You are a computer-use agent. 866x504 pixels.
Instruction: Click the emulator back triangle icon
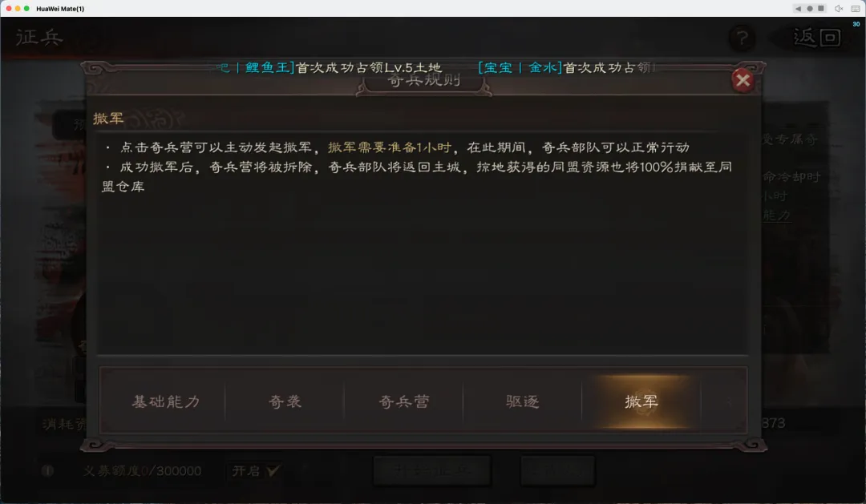point(798,8)
